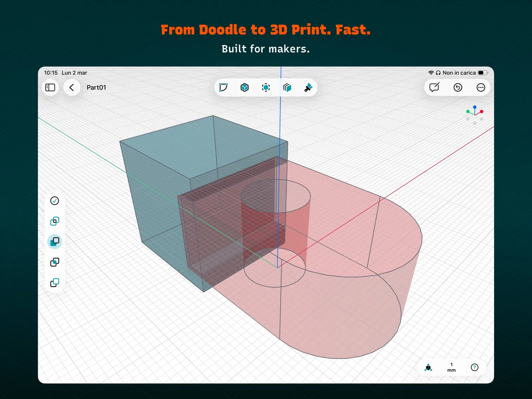
Task: Change the 1 mm grid unit
Action: (452, 367)
